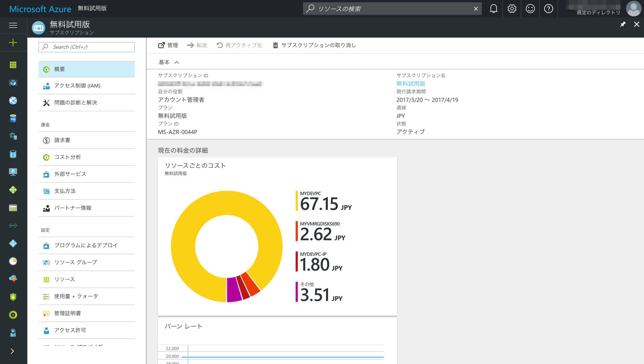Close the subscription blade
The image size is (644, 364).
[x=636, y=25]
